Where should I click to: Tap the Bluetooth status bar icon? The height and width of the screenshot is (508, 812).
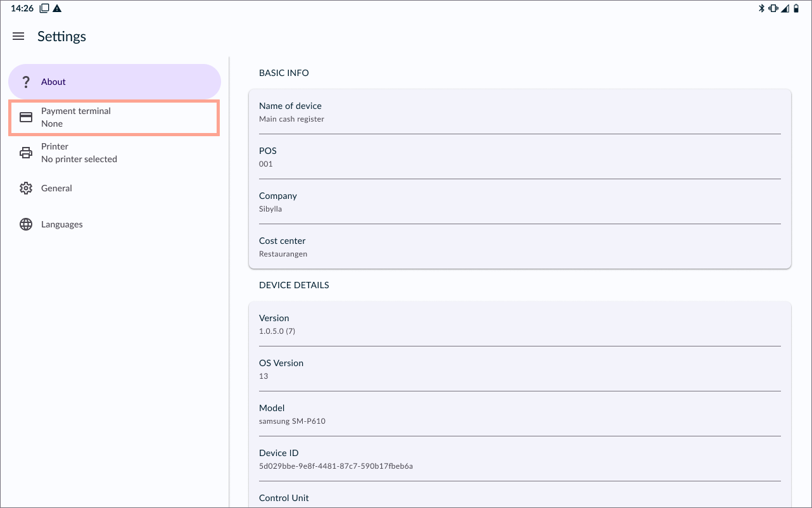coord(762,8)
